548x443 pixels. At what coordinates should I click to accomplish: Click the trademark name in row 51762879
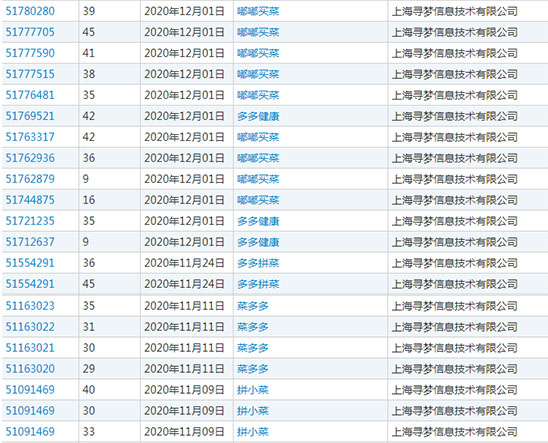point(258,179)
